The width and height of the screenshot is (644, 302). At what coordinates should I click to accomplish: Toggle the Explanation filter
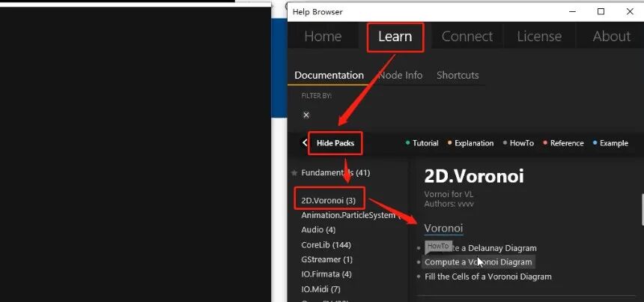coord(471,143)
